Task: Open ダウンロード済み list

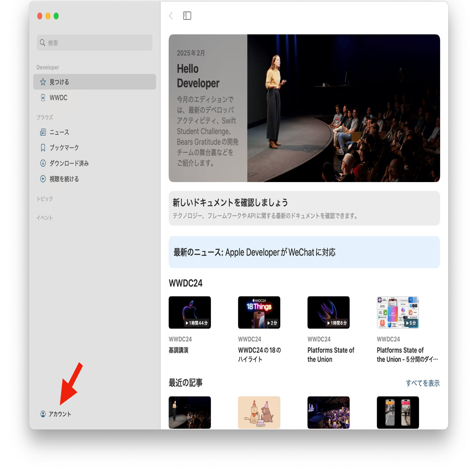Action: 94,163
